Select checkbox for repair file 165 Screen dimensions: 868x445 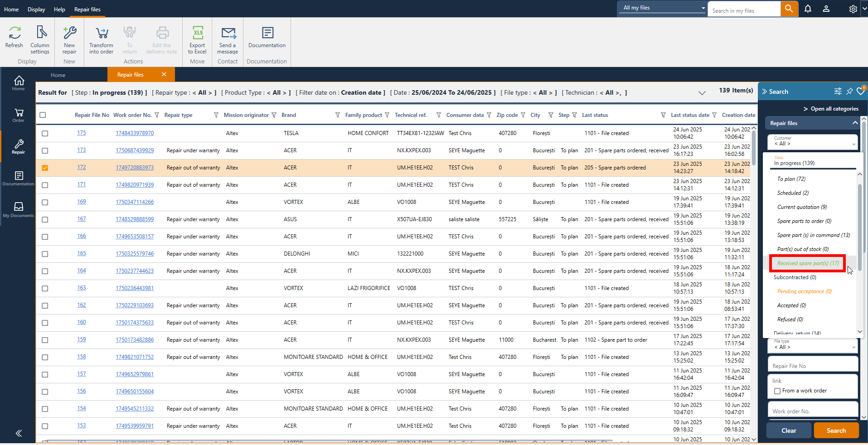tap(45, 254)
